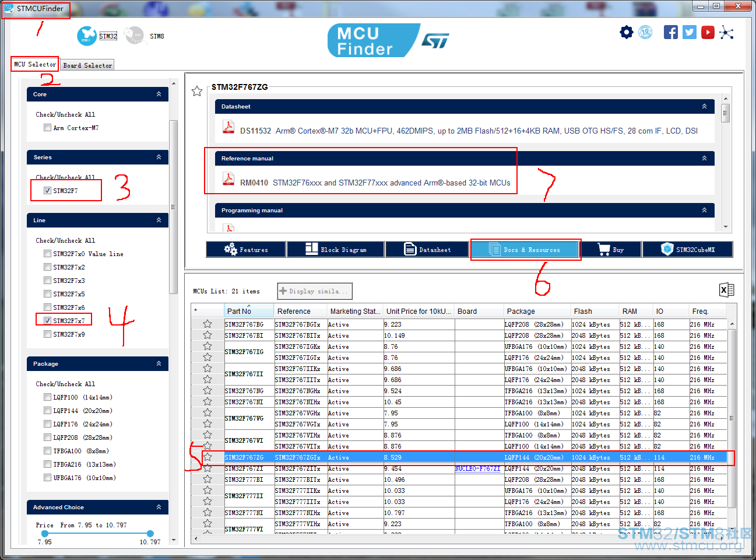Click the maximum price slider handle

[150, 533]
